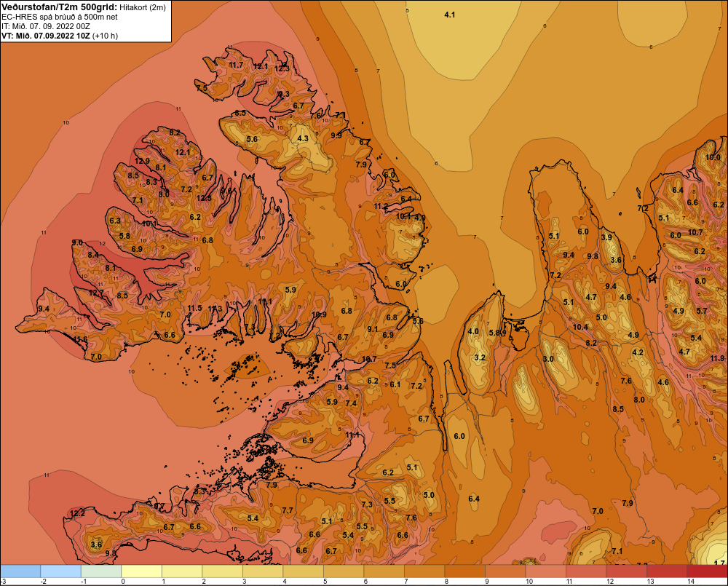Select the 11.6 temperature label on the western tip
The width and height of the screenshot is (728, 586).
pos(80,339)
